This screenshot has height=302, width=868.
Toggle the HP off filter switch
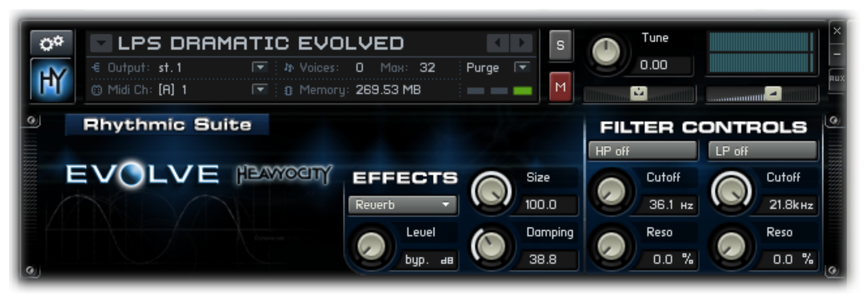point(643,151)
